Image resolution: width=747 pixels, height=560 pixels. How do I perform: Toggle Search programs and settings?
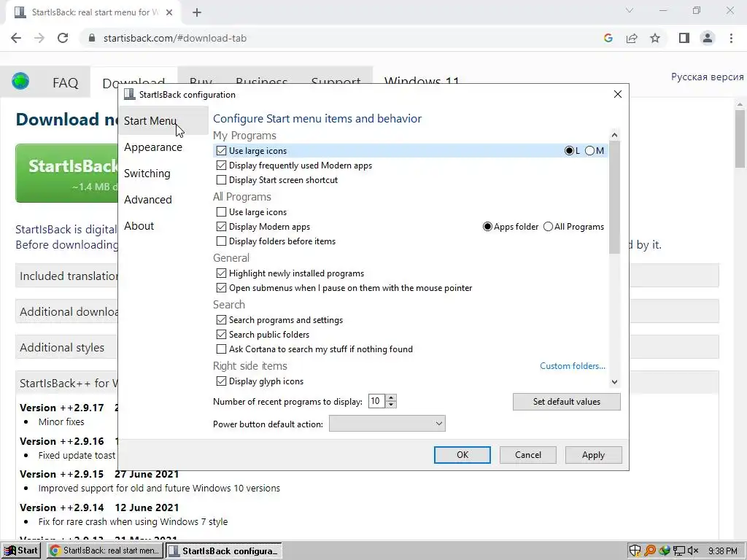221,320
